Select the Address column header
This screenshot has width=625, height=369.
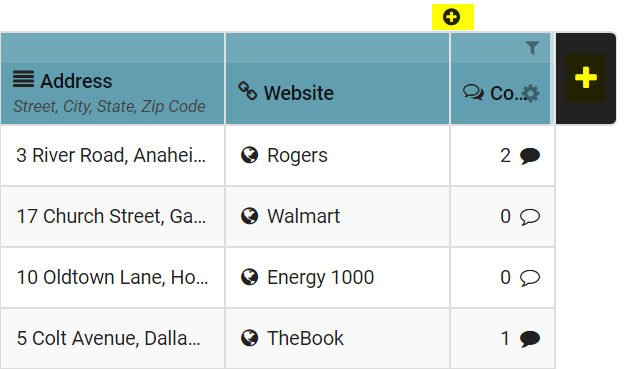112,79
